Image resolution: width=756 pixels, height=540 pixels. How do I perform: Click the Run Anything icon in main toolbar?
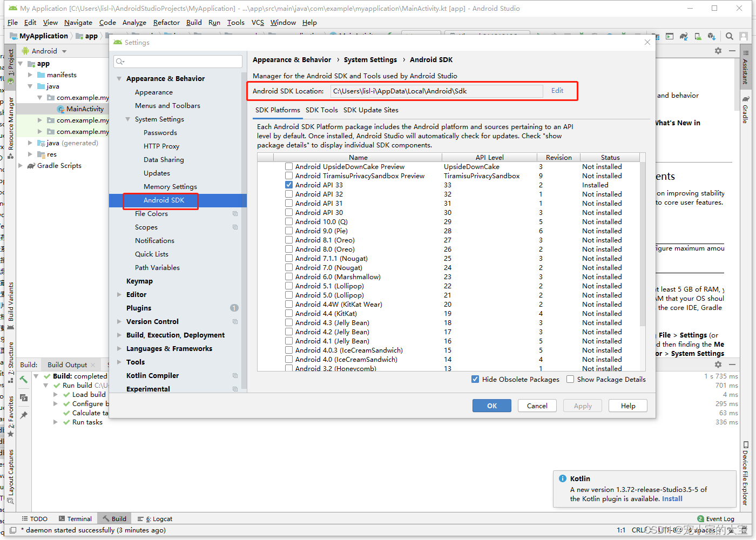670,36
